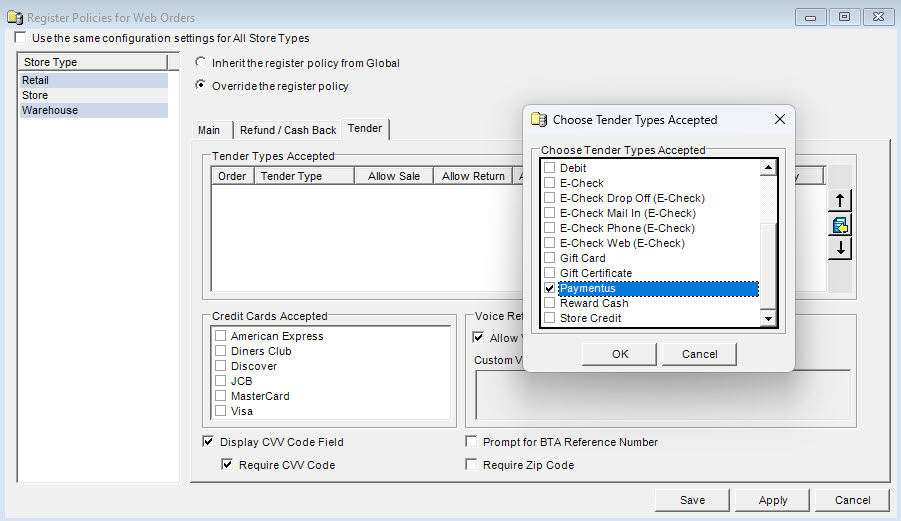The image size is (901, 521).
Task: Switch to the Refund / Cash Back tab
Action: [x=288, y=130]
